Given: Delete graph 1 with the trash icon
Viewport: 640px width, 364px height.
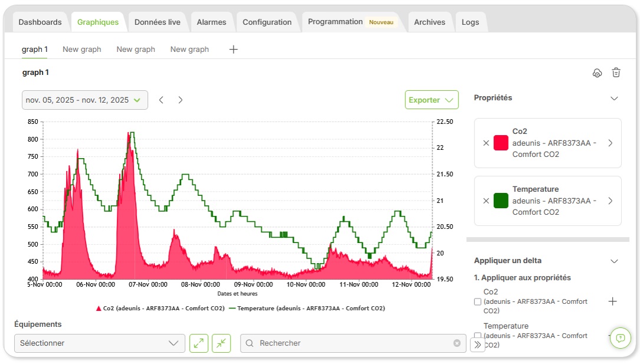Looking at the screenshot, I should pyautogui.click(x=616, y=73).
